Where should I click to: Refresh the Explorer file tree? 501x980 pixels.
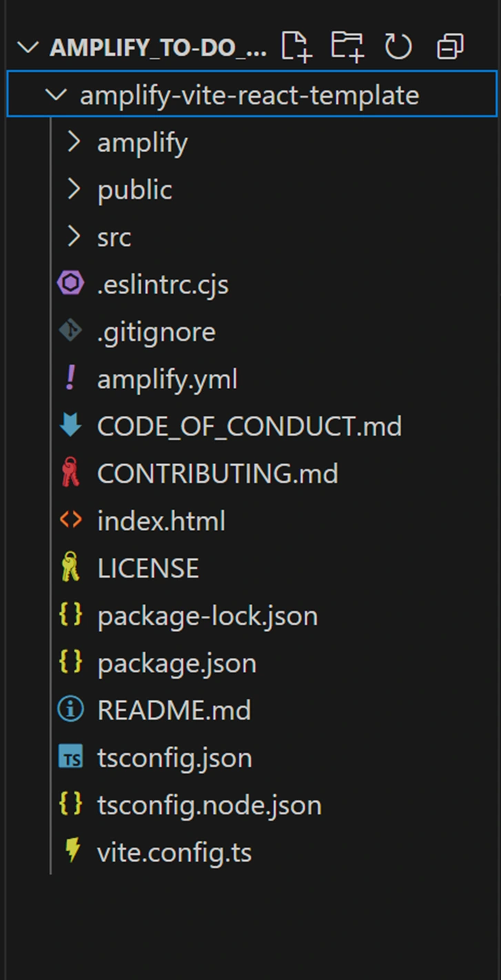pos(398,47)
